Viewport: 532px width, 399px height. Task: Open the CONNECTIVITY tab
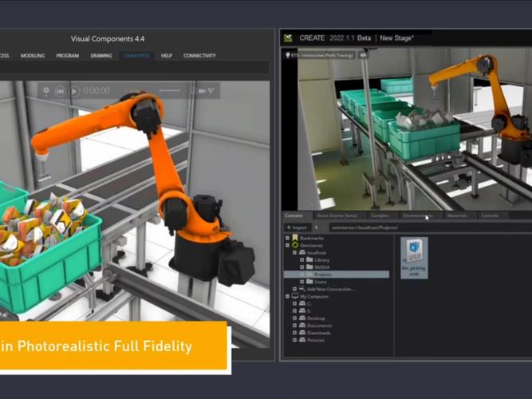click(x=199, y=55)
